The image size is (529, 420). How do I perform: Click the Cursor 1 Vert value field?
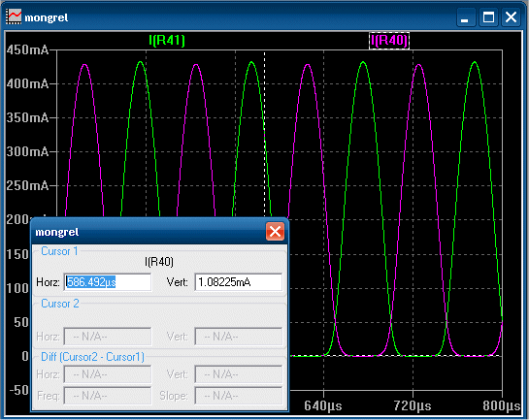(239, 282)
